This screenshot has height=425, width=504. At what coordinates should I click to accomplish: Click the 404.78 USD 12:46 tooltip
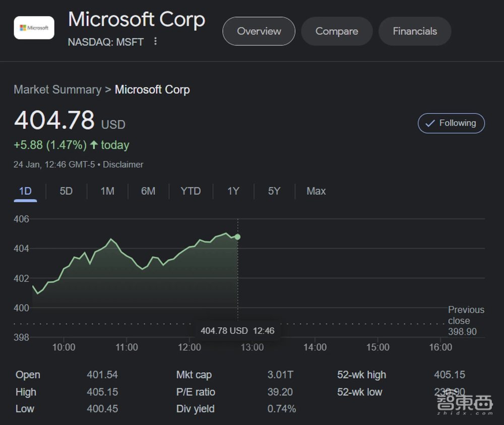pos(237,330)
